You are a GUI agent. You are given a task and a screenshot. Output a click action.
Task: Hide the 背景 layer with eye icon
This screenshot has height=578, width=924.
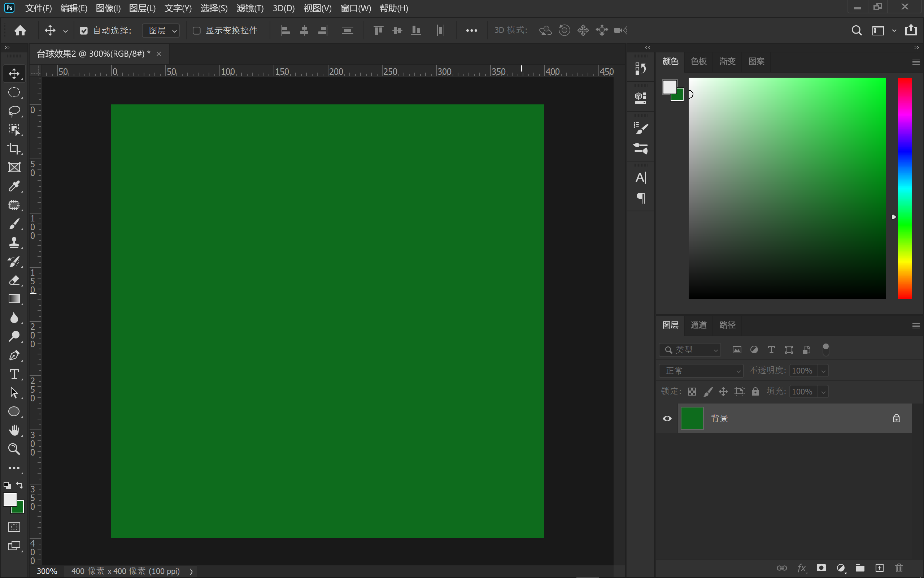667,418
